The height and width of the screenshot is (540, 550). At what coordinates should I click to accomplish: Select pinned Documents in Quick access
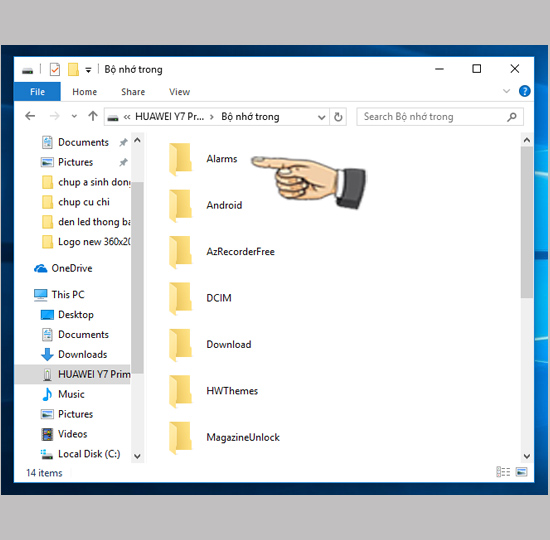tap(83, 142)
